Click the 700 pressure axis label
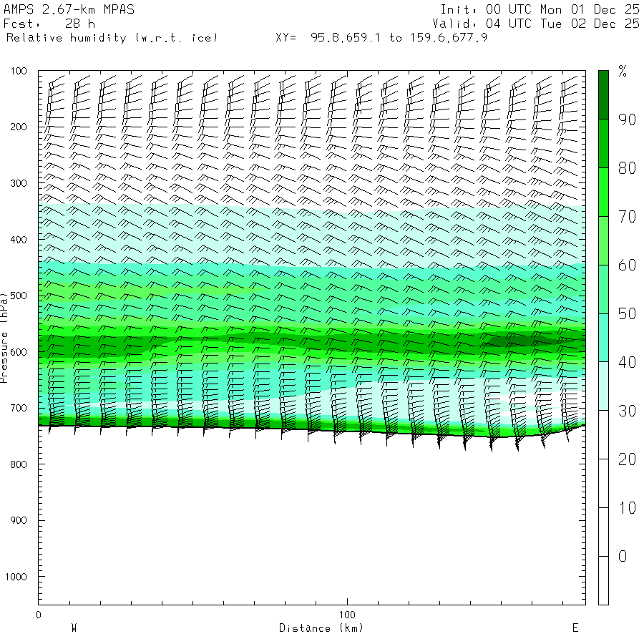The height and width of the screenshot is (644, 644). coord(19,409)
